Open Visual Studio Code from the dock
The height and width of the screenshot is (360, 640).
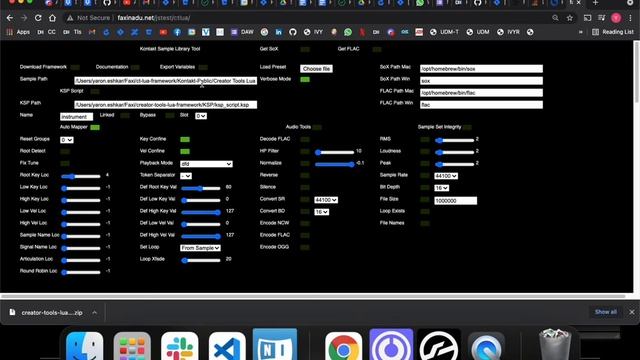point(227,347)
